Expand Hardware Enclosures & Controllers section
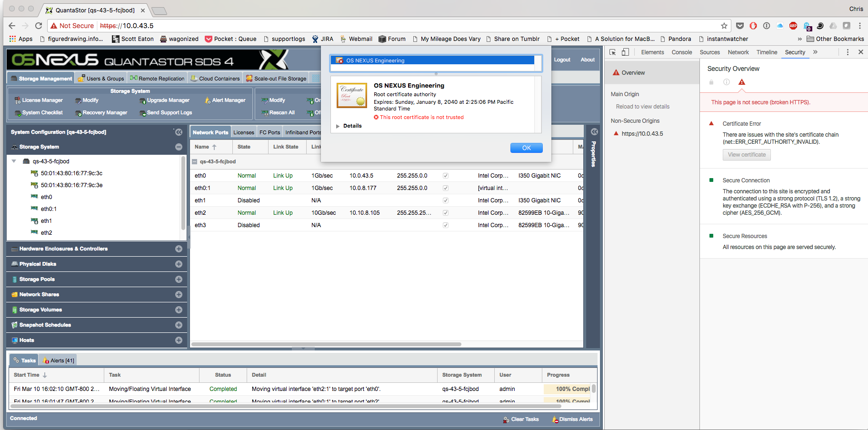The height and width of the screenshot is (430, 868). pos(179,249)
